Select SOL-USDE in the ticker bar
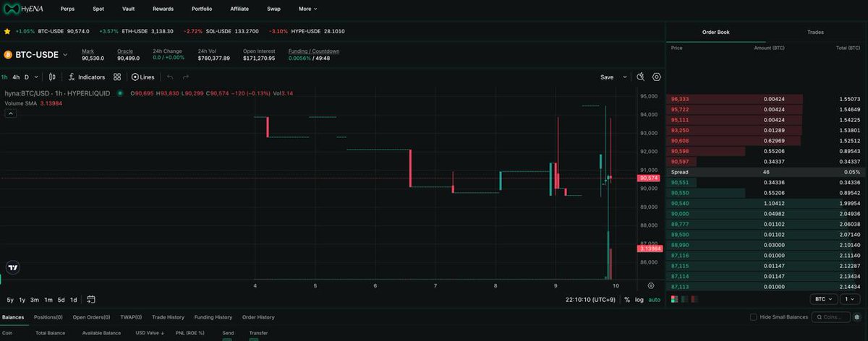The width and height of the screenshot is (868, 341). (218, 32)
